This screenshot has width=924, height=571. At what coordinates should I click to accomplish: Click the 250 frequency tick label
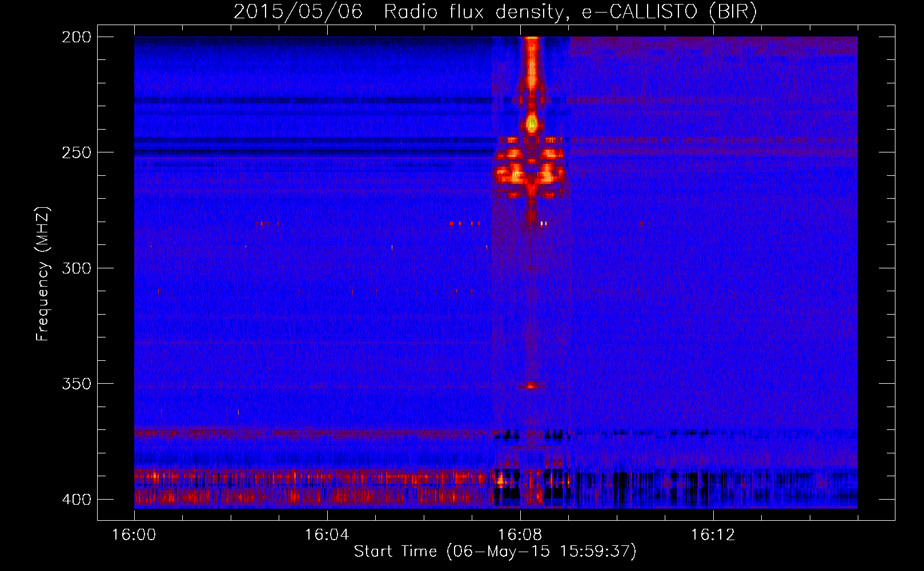coord(76,152)
